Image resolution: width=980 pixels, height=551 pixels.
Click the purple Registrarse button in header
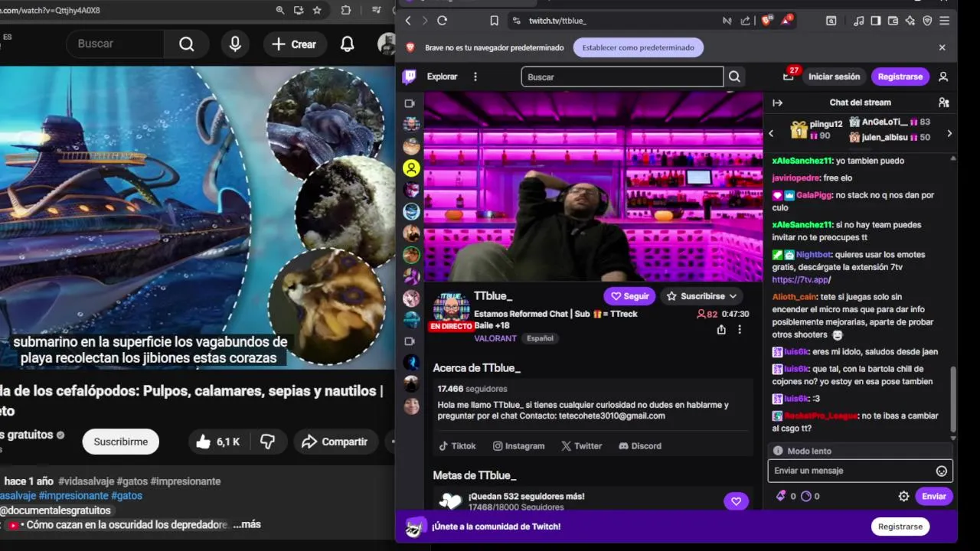pyautogui.click(x=900, y=77)
